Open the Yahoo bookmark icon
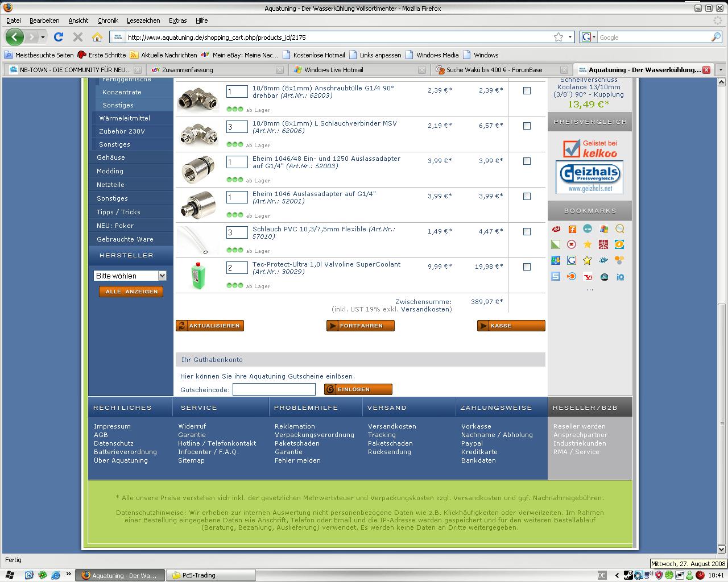The image size is (728, 582). click(588, 277)
